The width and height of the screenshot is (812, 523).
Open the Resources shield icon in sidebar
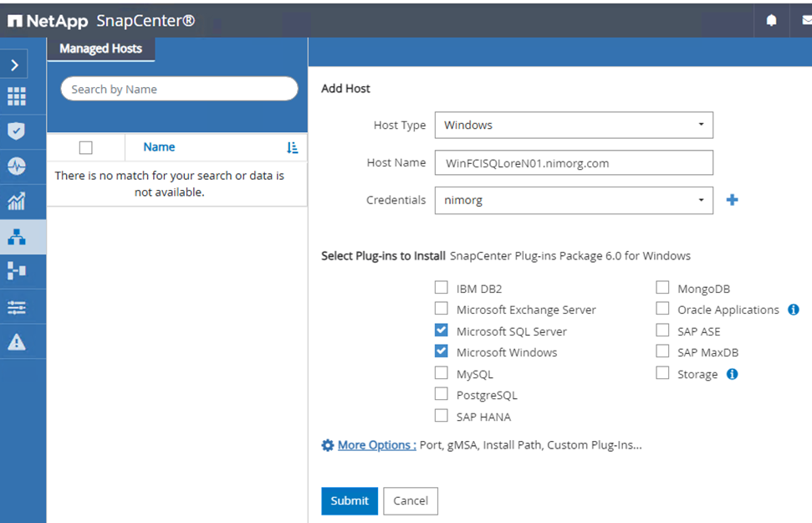coord(17,131)
